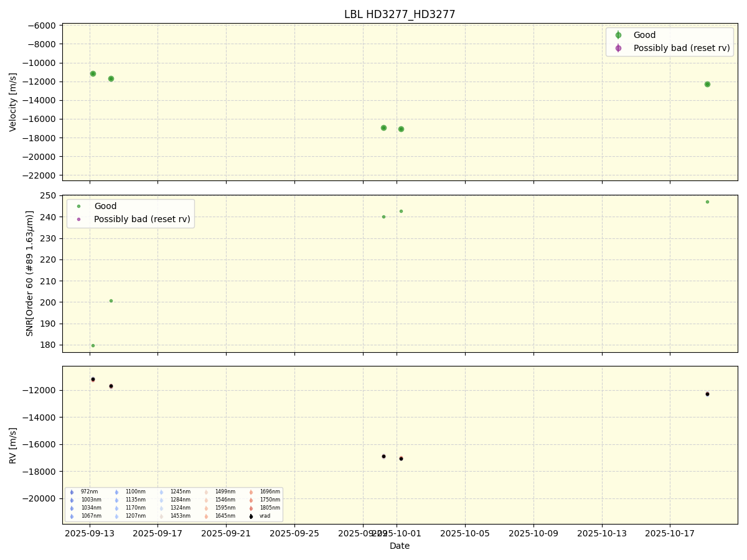Click the 1645nm legend marker

[x=206, y=516]
